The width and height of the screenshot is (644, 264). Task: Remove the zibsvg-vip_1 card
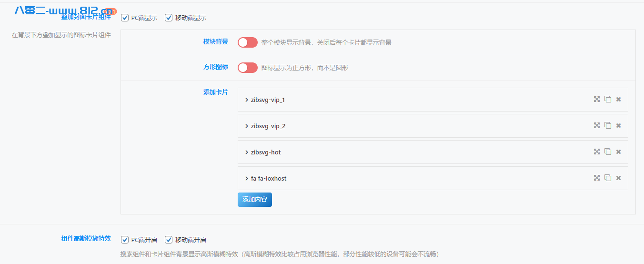coord(618,100)
